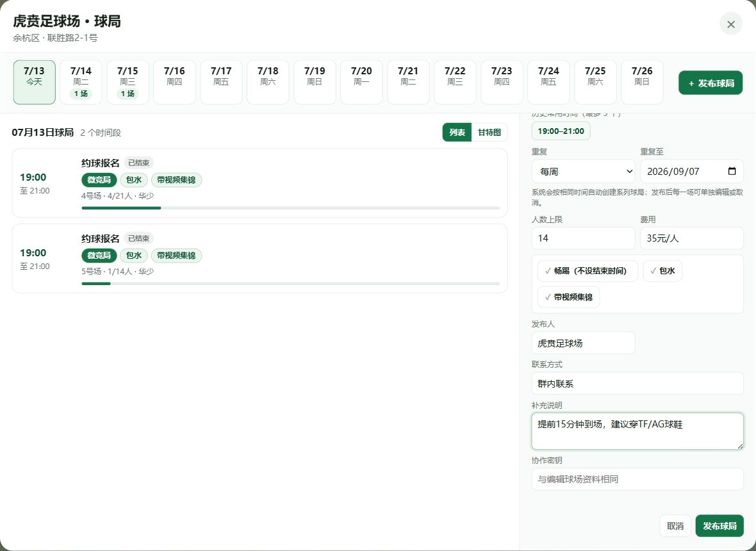Select the 7/24 周五 date tab
The height and width of the screenshot is (551, 756).
[x=548, y=82]
